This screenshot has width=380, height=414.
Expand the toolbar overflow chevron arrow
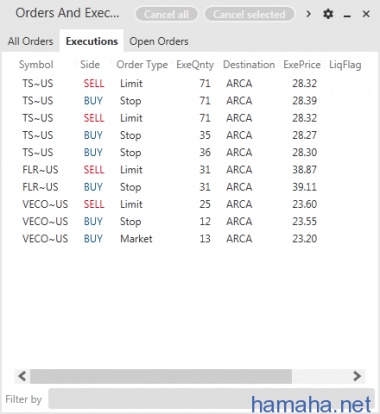[x=308, y=14]
